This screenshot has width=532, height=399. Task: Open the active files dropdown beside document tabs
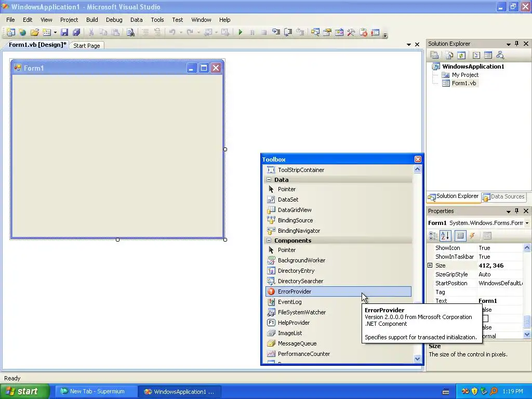408,45
